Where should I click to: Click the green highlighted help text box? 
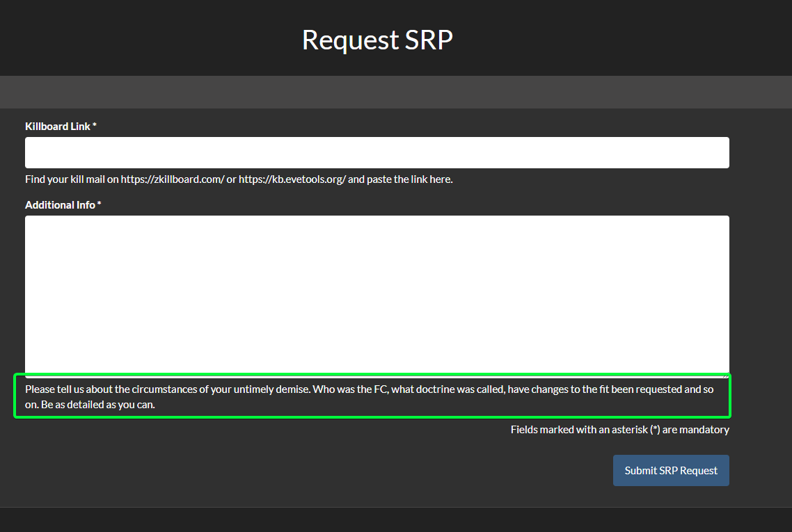tap(372, 396)
